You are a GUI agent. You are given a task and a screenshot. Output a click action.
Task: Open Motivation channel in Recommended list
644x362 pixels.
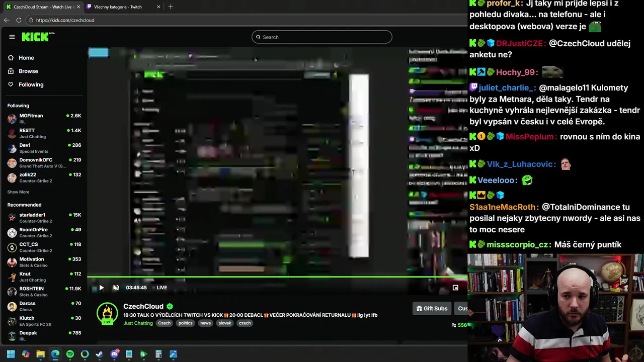pos(44,262)
